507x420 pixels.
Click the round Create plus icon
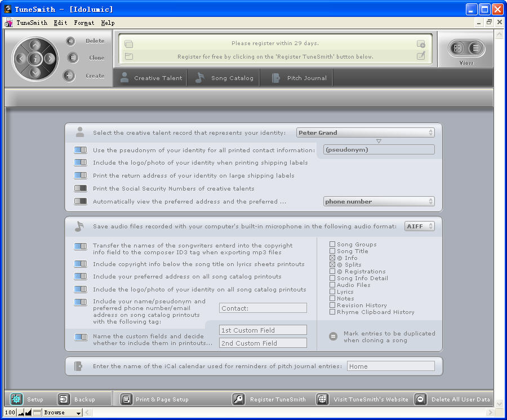(x=69, y=76)
